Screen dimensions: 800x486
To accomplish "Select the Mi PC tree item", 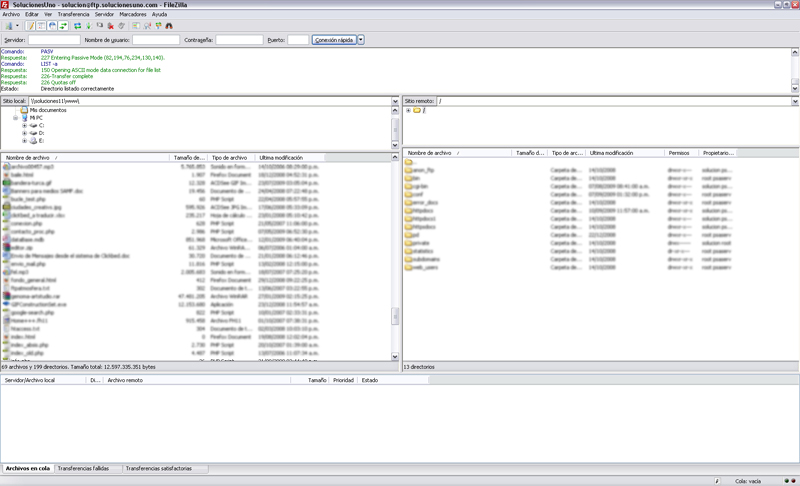I will (36, 118).
